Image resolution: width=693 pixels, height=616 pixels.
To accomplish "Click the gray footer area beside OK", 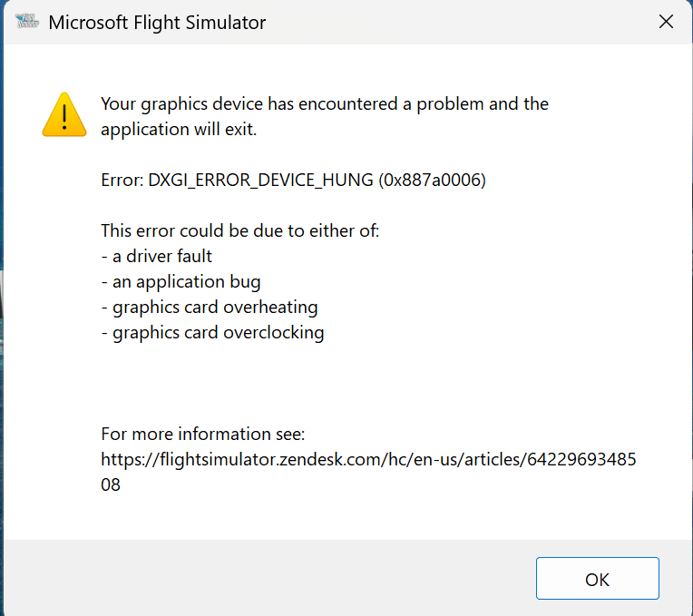I will [x=272, y=579].
